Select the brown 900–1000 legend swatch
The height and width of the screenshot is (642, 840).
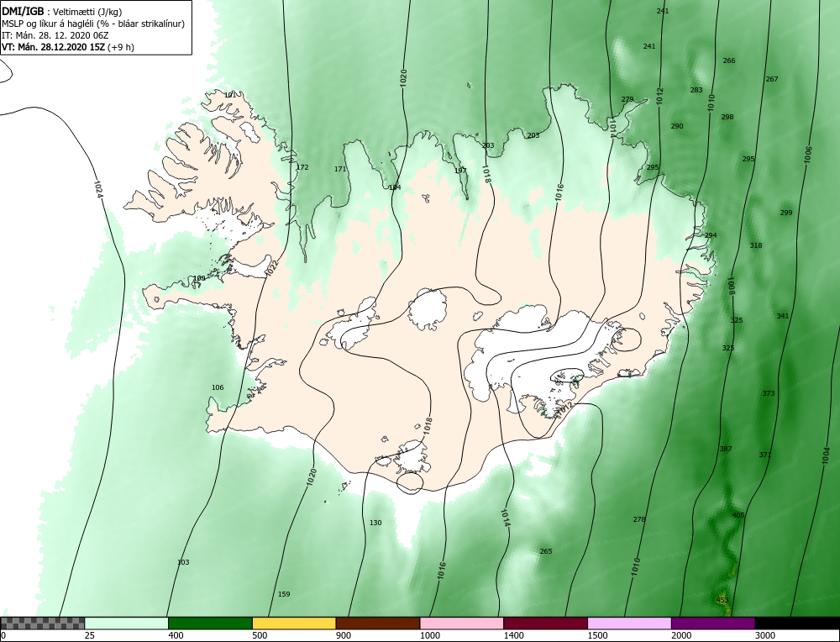378,624
